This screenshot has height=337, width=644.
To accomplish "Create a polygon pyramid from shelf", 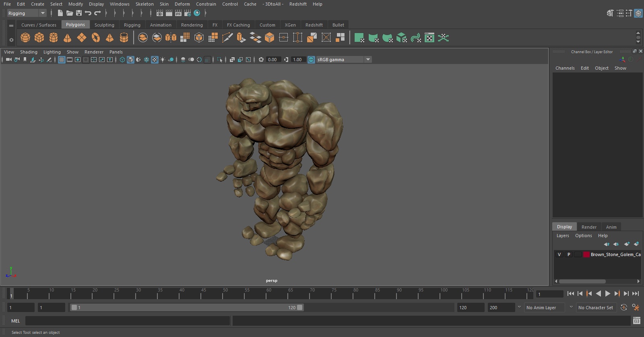I will tap(109, 38).
